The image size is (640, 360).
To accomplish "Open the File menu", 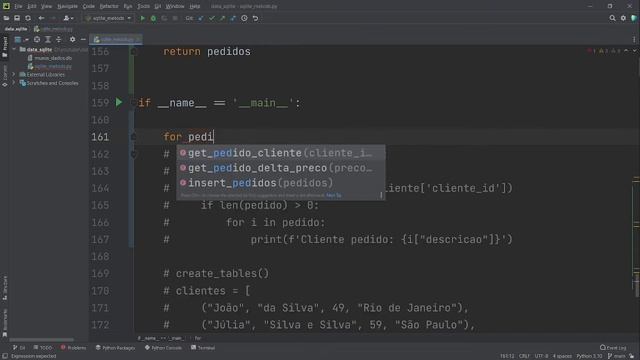I will tap(18, 6).
